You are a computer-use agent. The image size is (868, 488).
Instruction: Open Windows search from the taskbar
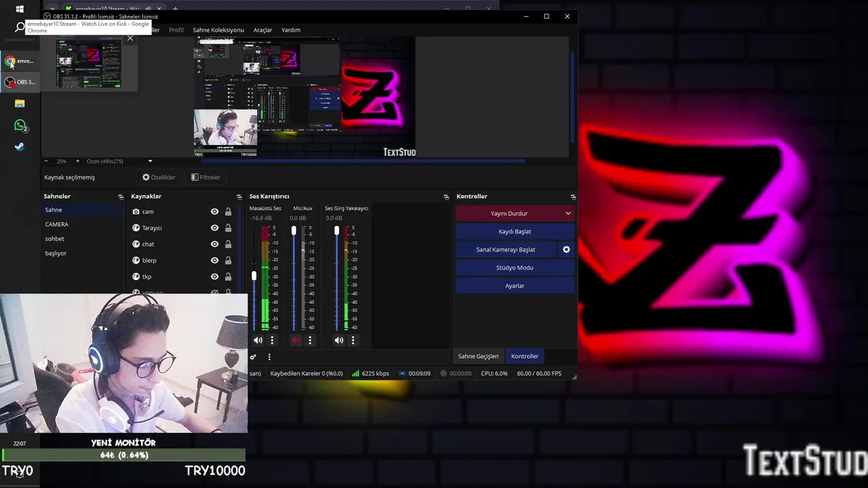pyautogui.click(x=20, y=27)
